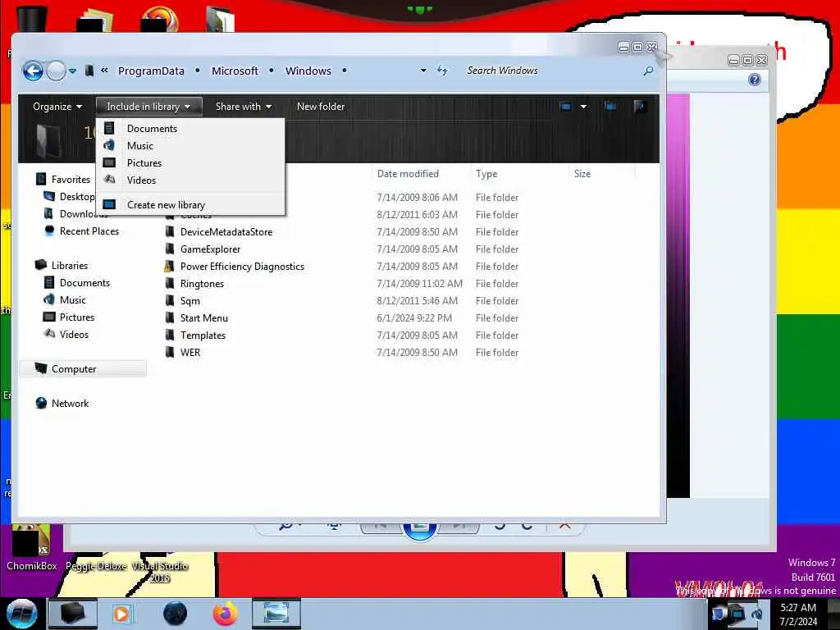Click the refresh icon beside address bar
The image size is (840, 630).
point(442,71)
